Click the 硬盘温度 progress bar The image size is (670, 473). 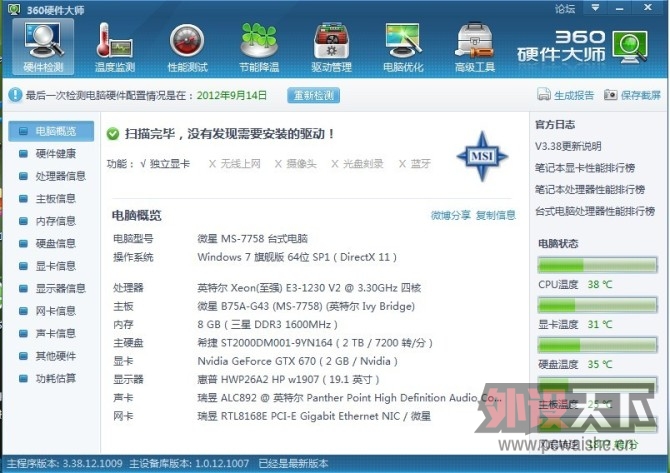click(x=597, y=345)
